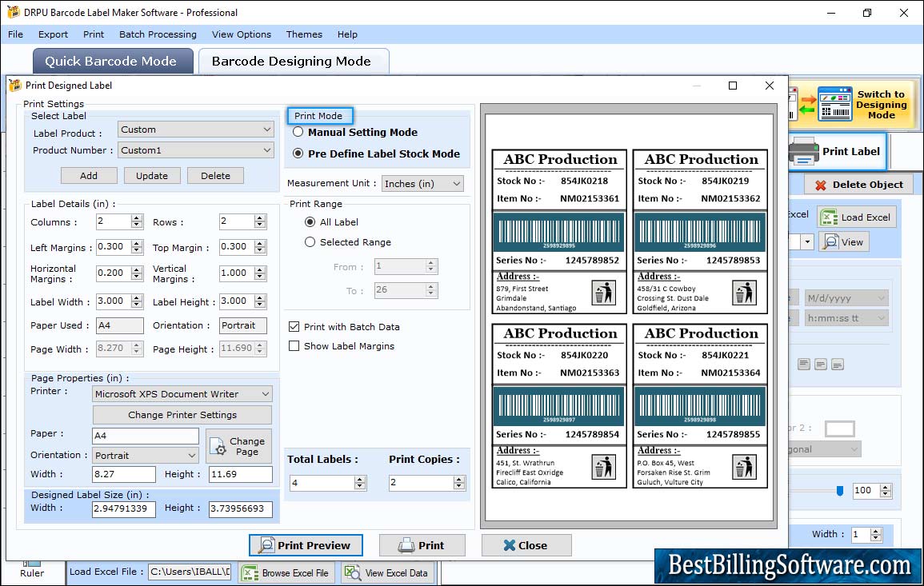Enable Show Label Margins checkbox
This screenshot has height=586, width=924.
click(294, 345)
